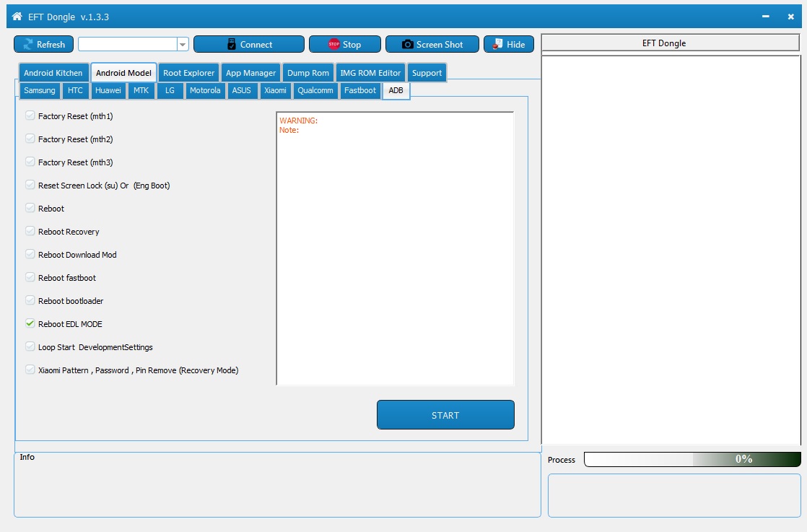The height and width of the screenshot is (532, 807).
Task: Check Reboot Download Mod option
Action: coord(30,255)
